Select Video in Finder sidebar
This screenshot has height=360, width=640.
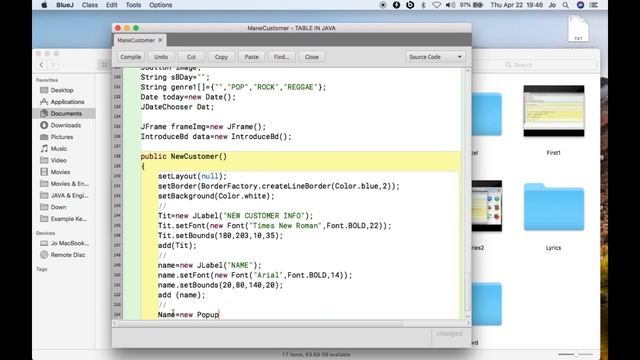coord(58,160)
